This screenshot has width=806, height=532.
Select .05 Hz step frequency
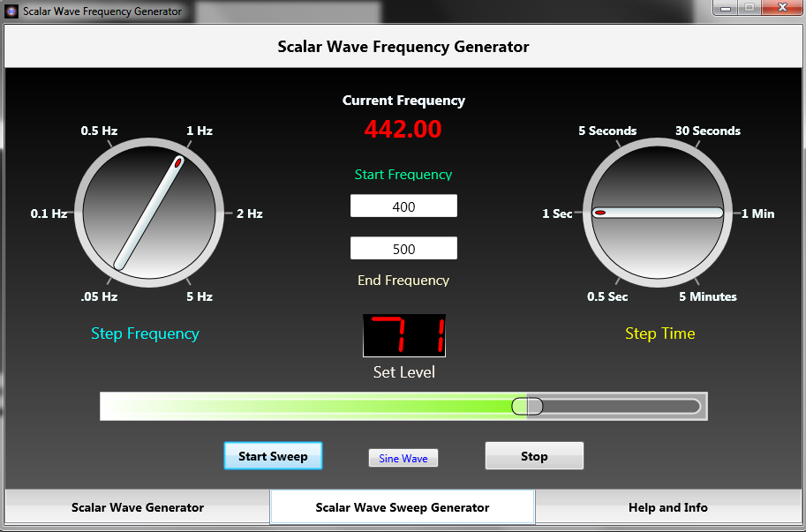click(99, 296)
